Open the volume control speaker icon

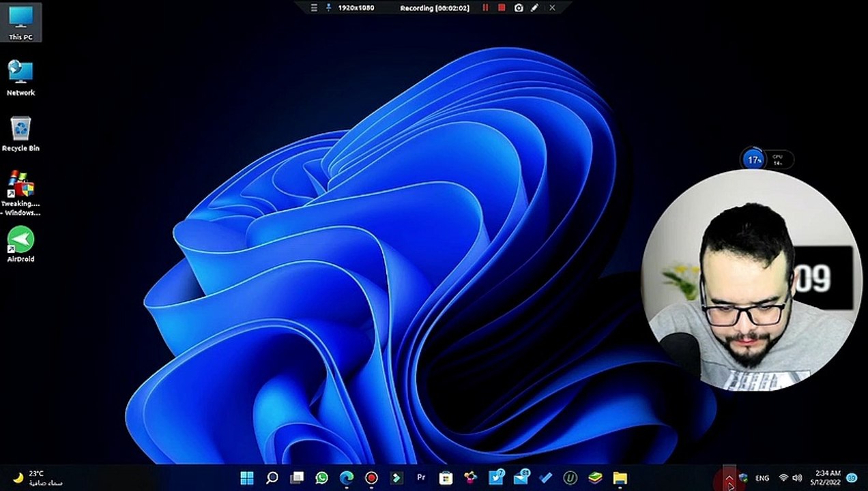coord(797,478)
